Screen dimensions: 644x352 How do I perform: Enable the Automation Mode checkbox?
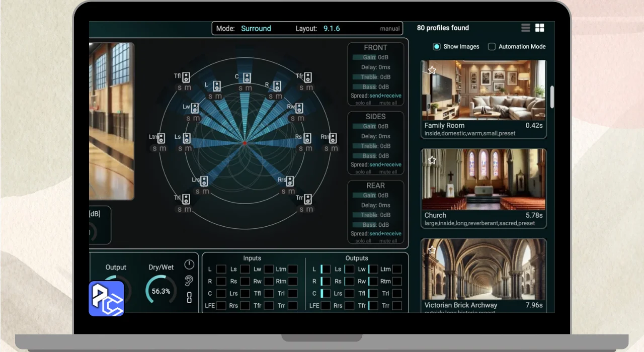point(492,47)
